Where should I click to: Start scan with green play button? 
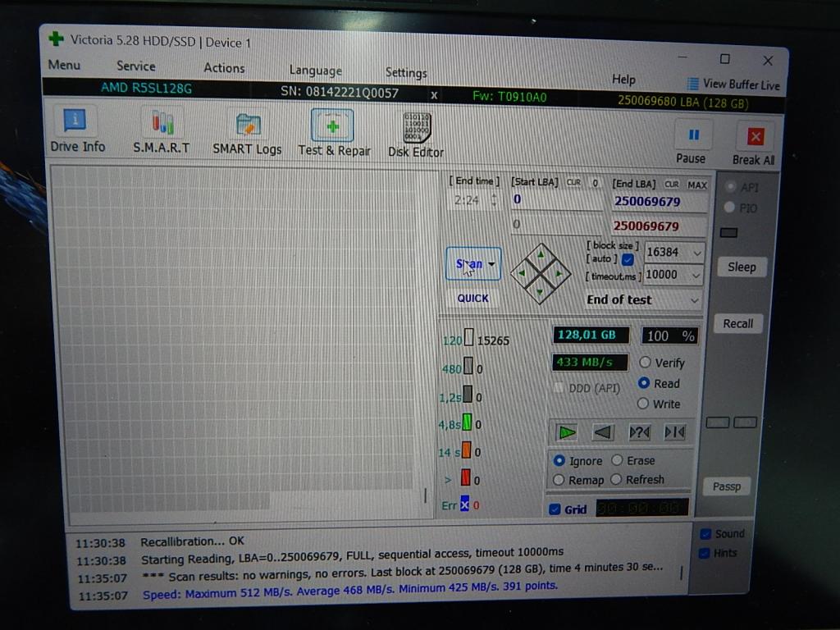pyautogui.click(x=566, y=431)
